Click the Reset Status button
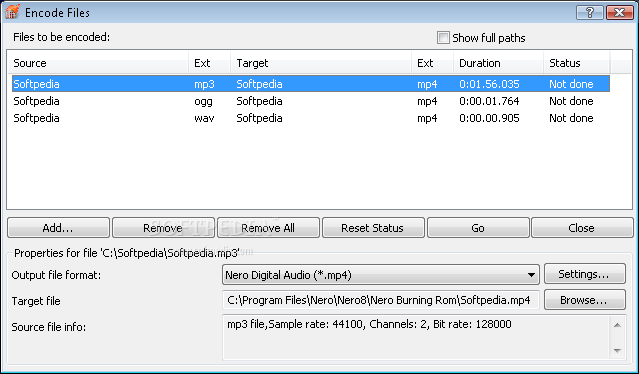Image resolution: width=639 pixels, height=374 pixels. tap(373, 228)
